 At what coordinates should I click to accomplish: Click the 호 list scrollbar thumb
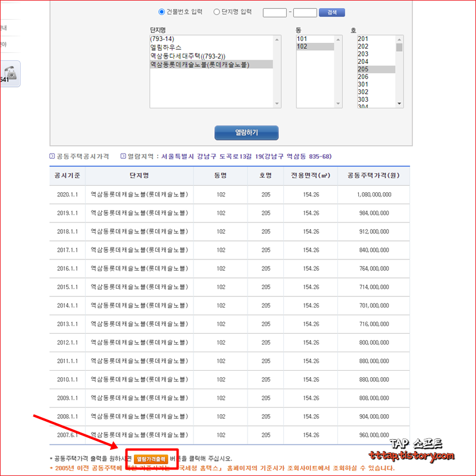coord(399,48)
